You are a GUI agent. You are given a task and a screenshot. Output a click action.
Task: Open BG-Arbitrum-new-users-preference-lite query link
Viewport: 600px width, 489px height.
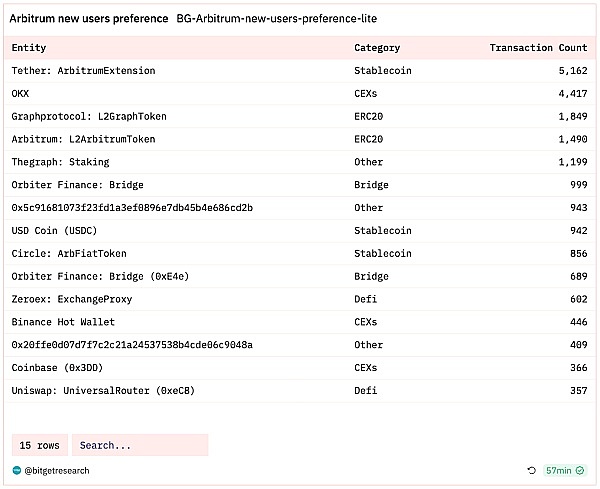[277, 19]
